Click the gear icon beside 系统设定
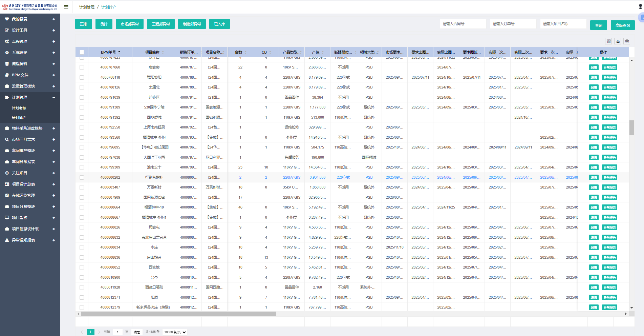This screenshot has width=644, height=336. point(7,53)
